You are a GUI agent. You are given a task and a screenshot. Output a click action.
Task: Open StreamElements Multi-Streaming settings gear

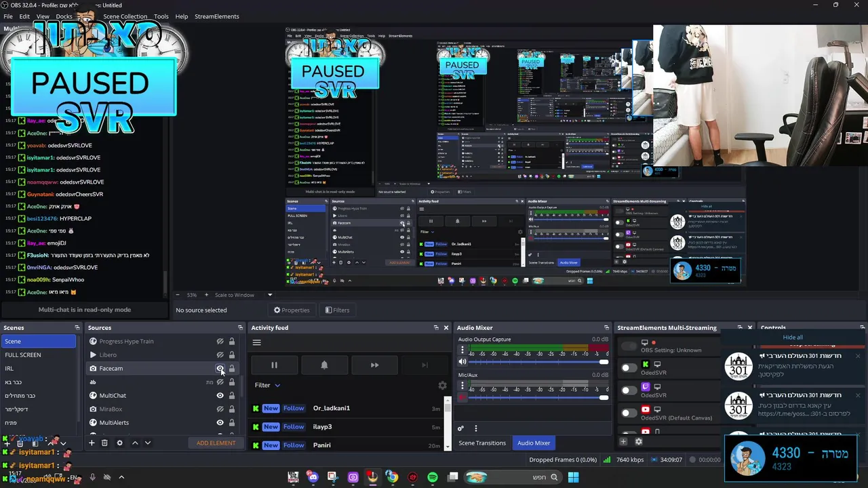pyautogui.click(x=638, y=442)
